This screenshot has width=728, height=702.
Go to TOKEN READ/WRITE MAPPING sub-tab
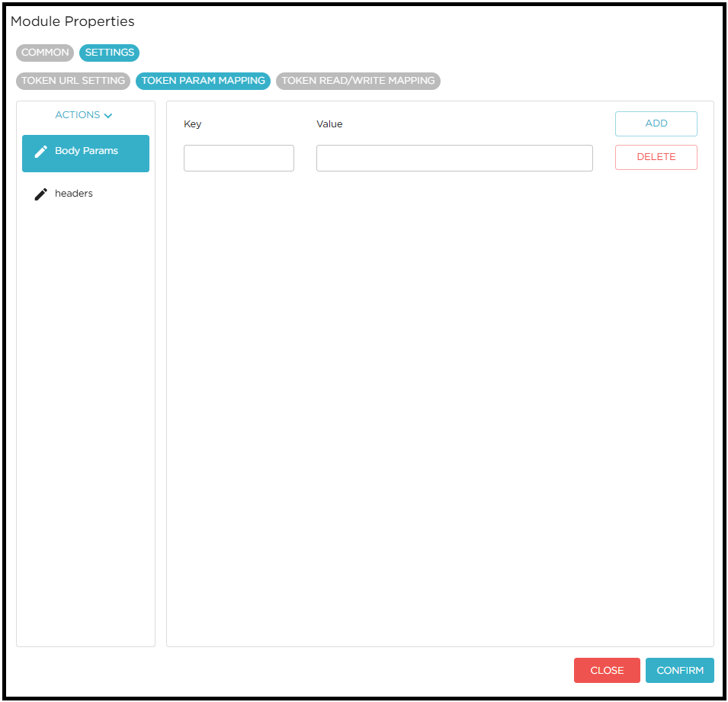tap(358, 81)
